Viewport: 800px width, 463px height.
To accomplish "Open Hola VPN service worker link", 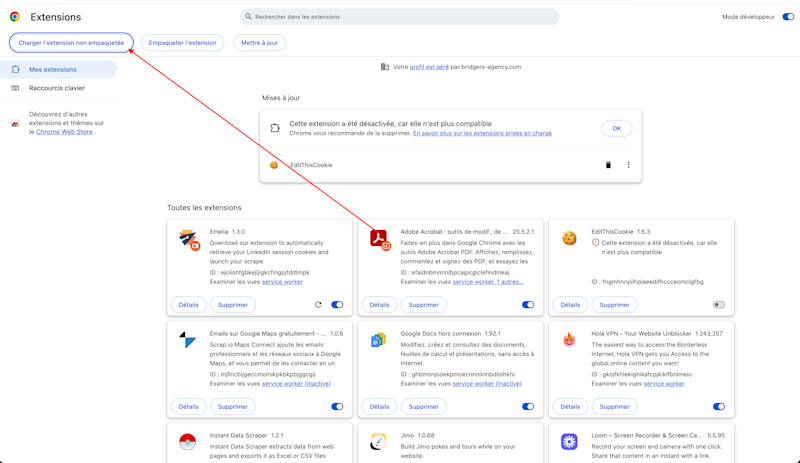I will [664, 384].
